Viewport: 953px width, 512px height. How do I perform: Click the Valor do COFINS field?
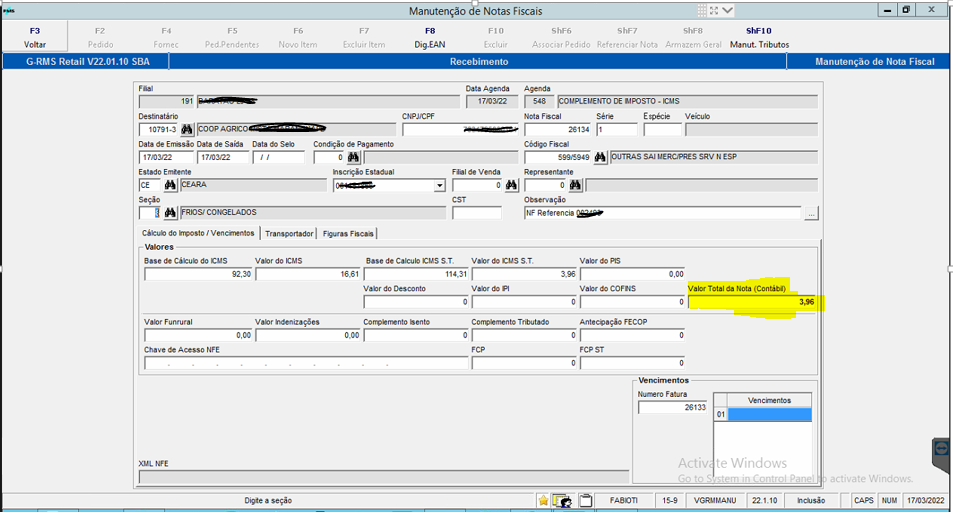point(633,302)
